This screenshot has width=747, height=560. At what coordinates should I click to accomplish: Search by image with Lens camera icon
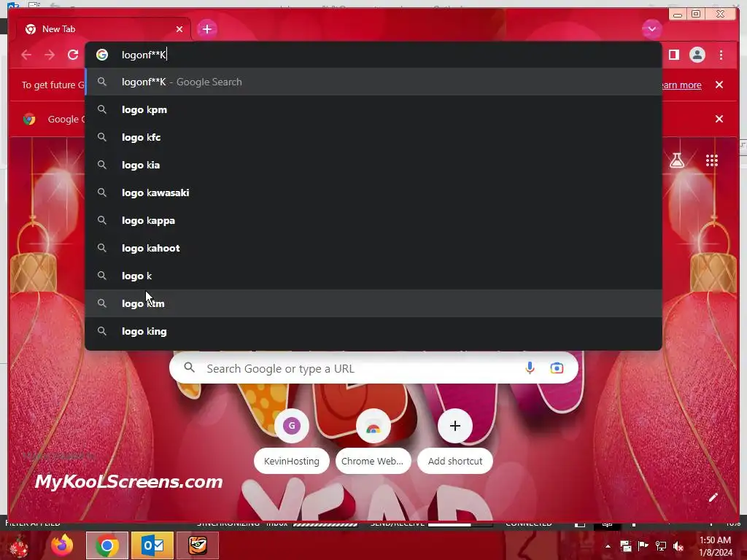(557, 368)
